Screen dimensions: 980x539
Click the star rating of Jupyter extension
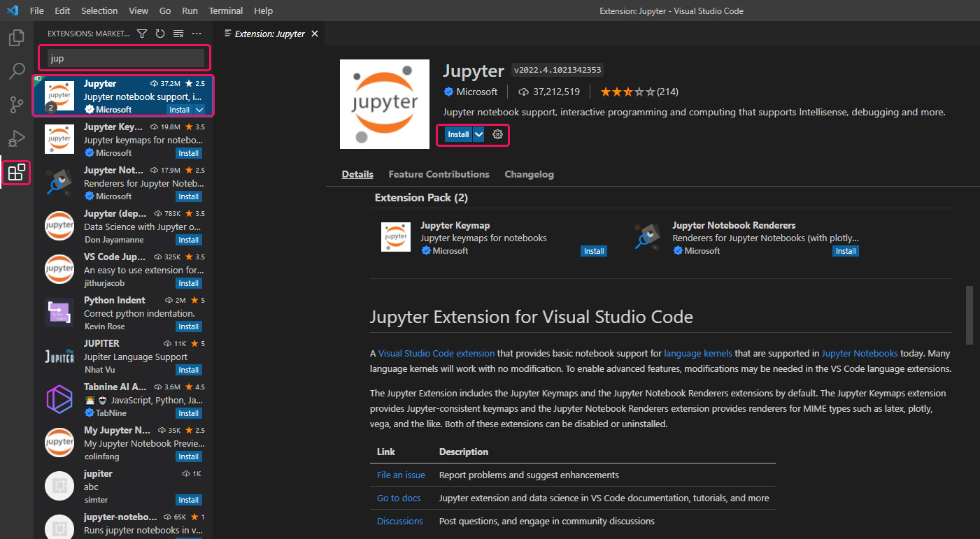tap(628, 92)
